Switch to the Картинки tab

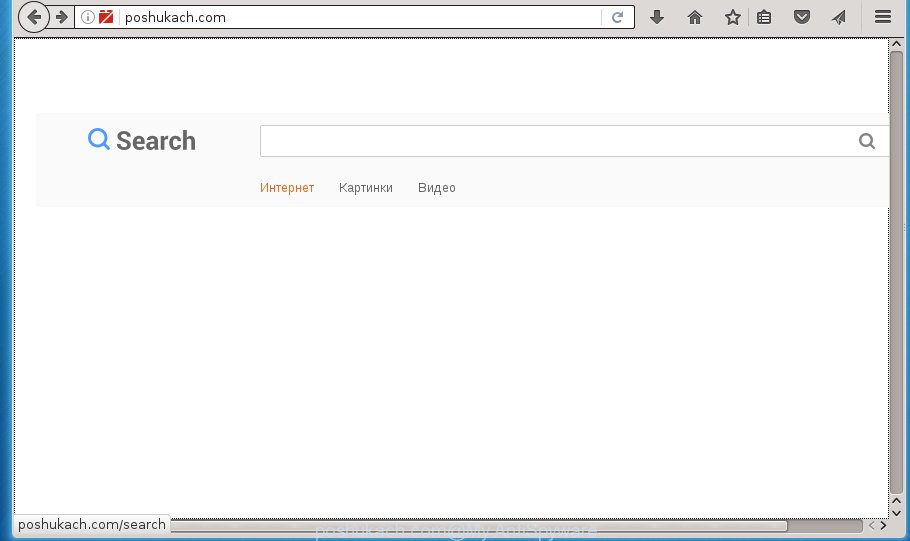point(366,187)
